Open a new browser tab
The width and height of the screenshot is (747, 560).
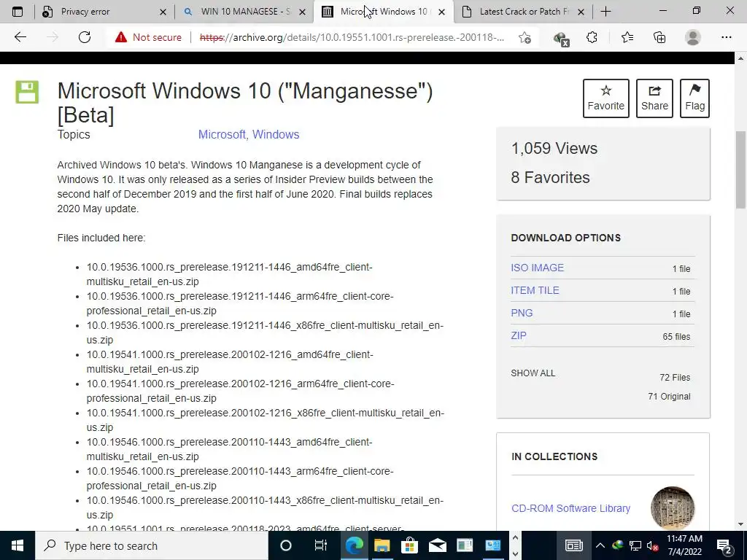click(x=605, y=12)
